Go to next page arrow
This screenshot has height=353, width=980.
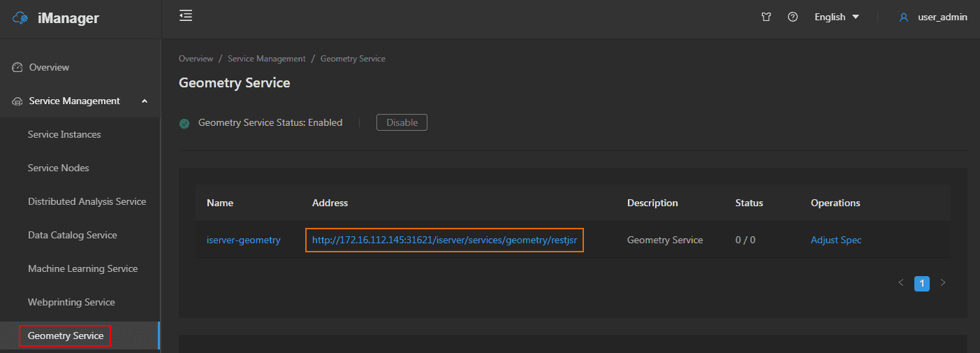(x=943, y=283)
